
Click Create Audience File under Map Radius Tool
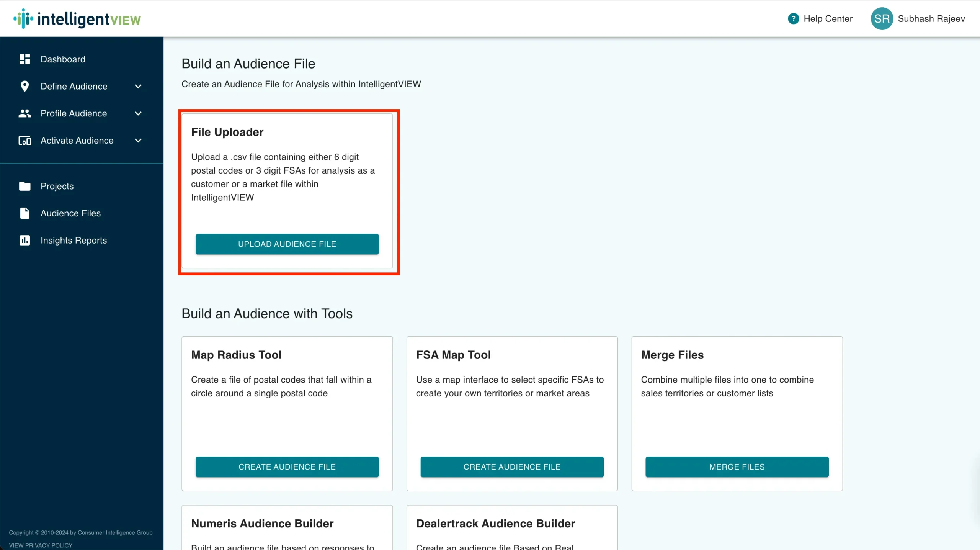click(287, 467)
